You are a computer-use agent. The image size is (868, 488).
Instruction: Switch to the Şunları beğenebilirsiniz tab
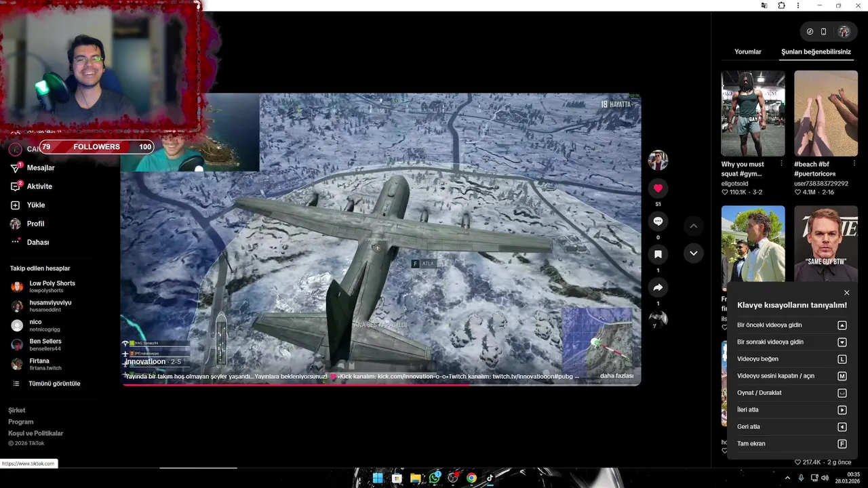tap(816, 52)
